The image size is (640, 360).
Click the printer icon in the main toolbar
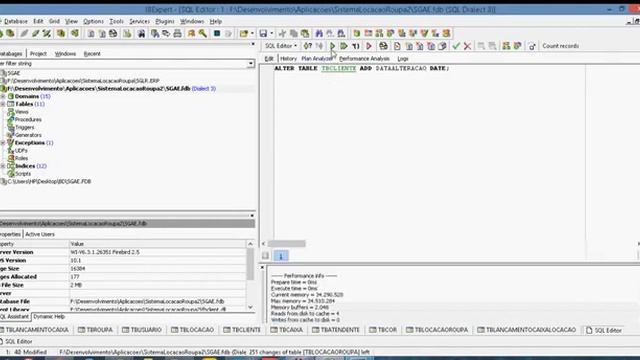tap(177, 33)
